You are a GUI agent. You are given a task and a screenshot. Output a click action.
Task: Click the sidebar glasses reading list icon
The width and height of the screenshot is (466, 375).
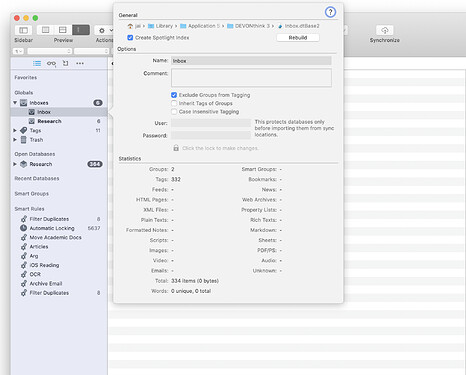51,63
